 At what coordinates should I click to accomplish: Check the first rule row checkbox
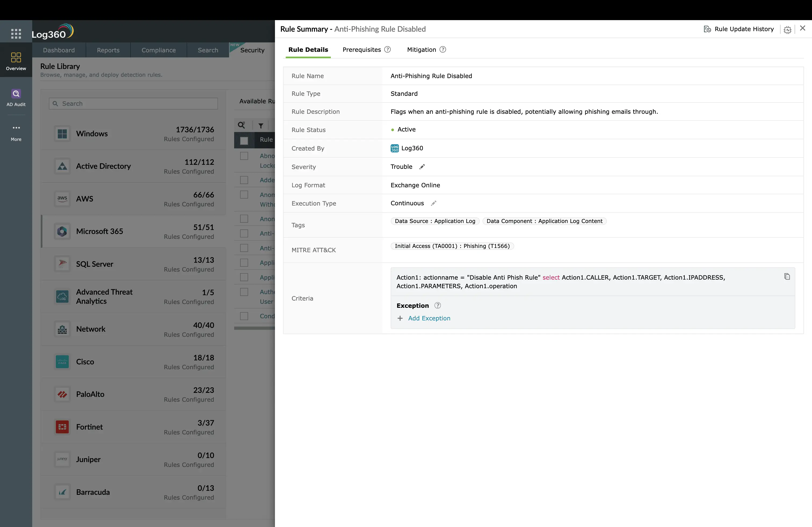pyautogui.click(x=244, y=156)
